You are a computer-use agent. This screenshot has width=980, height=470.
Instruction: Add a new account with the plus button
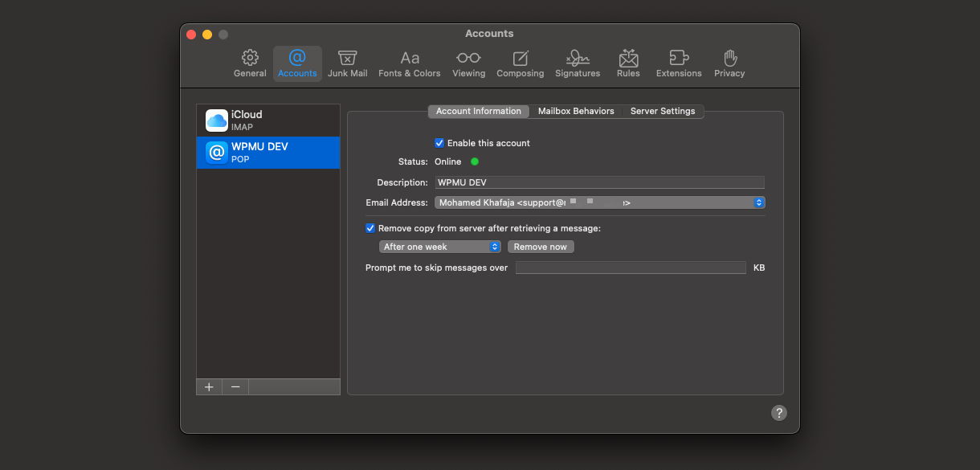[208, 386]
